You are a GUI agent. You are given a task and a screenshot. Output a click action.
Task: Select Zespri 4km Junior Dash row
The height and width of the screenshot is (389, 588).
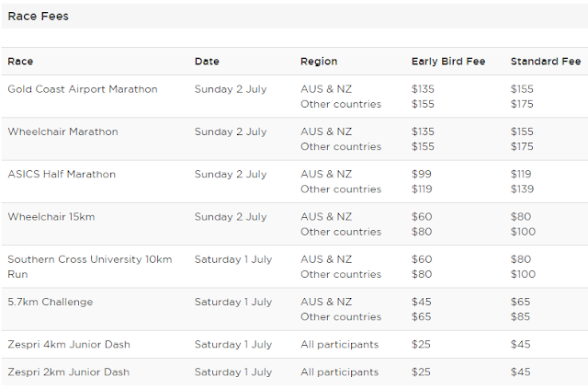pos(69,344)
